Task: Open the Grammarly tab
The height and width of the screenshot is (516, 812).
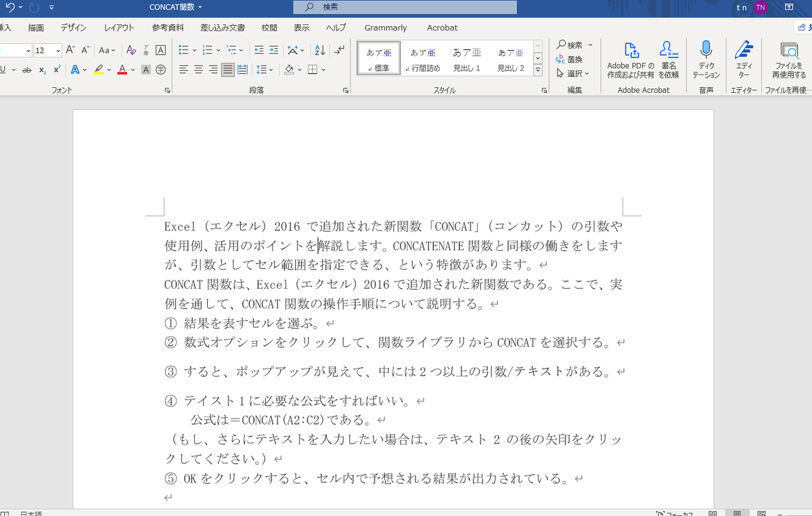Action: coord(386,28)
